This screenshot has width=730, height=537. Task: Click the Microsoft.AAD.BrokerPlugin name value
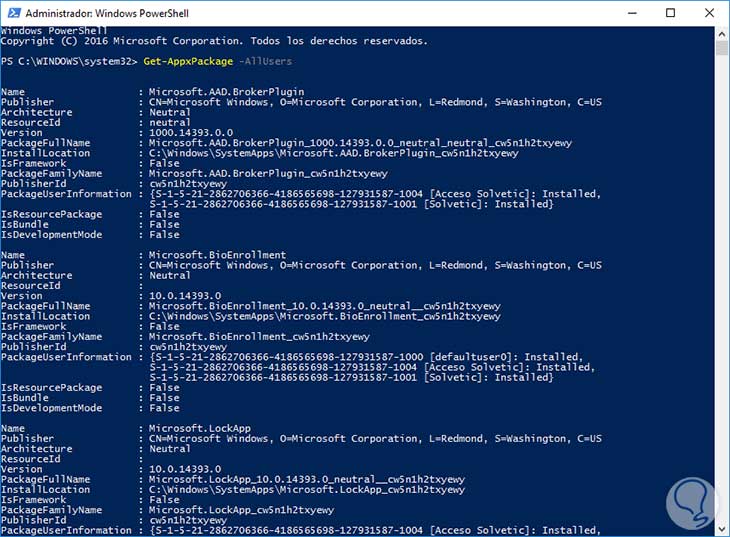point(226,92)
